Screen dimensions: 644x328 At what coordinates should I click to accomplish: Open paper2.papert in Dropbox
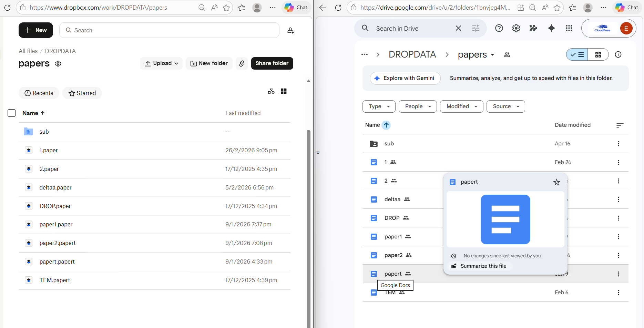tap(58, 243)
